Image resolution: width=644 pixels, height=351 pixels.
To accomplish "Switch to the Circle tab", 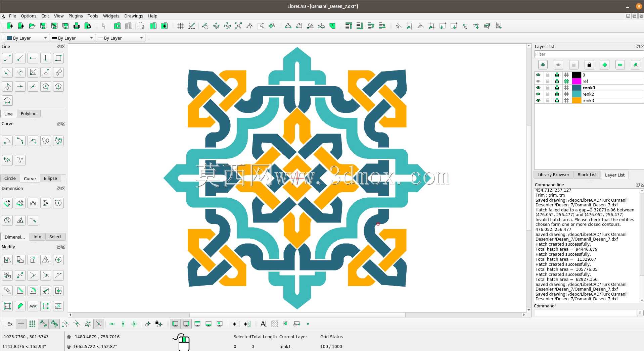I will pos(10,179).
